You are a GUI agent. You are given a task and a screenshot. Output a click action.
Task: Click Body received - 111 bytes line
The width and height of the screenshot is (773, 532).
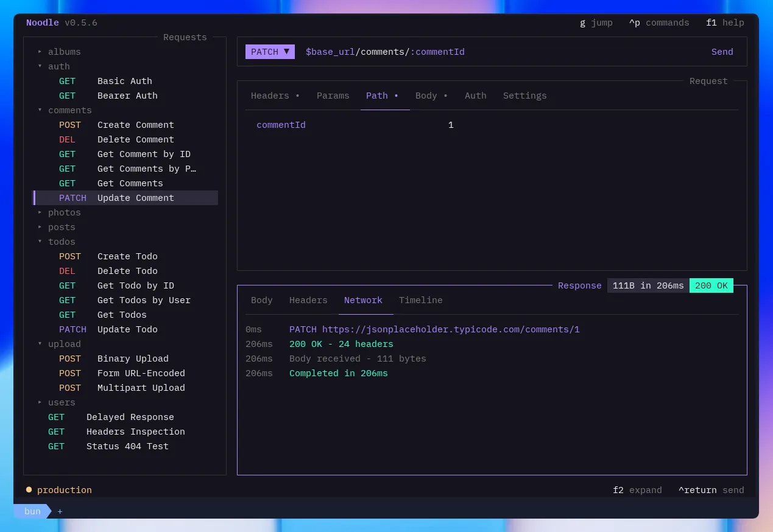pos(358,359)
